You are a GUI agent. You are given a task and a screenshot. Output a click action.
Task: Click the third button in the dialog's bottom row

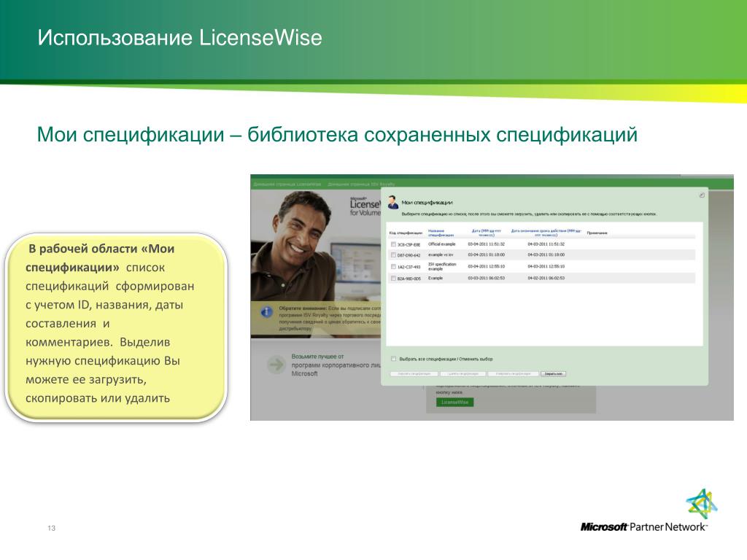point(513,374)
